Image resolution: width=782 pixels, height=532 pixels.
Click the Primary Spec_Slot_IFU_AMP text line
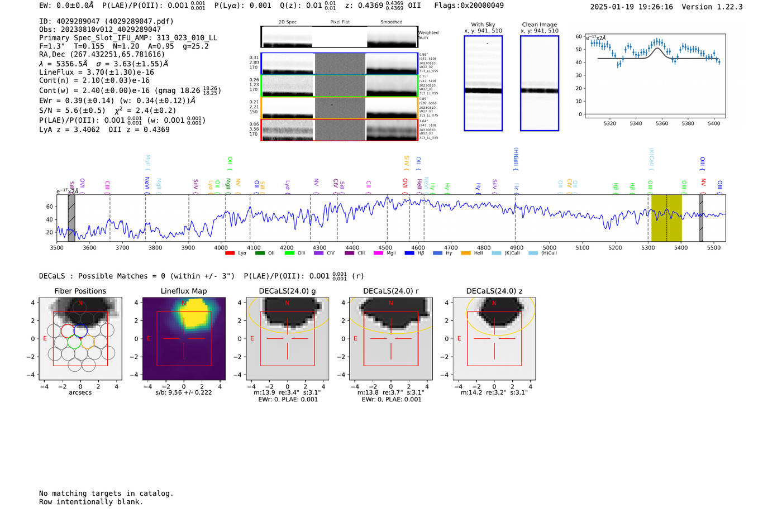click(x=128, y=38)
